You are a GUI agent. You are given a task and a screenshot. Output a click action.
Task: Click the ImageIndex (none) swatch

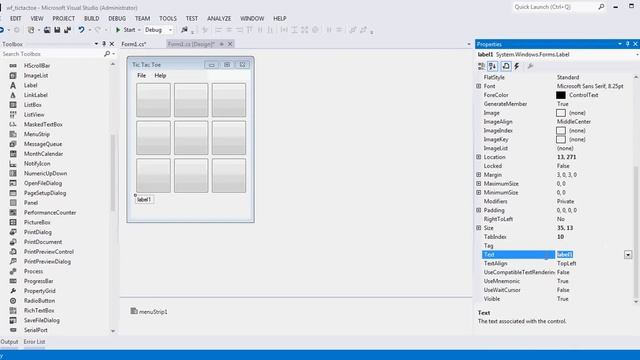click(x=561, y=131)
